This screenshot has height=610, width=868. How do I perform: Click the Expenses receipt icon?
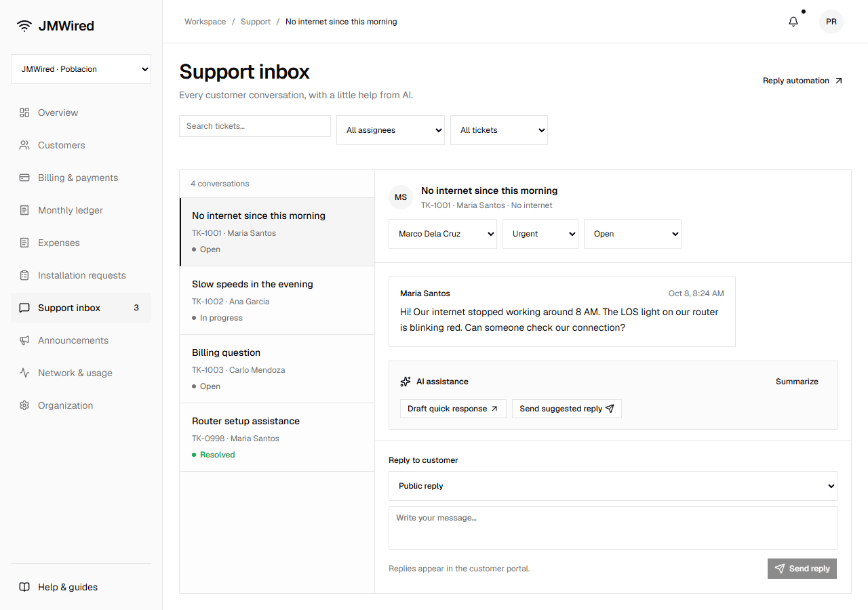(24, 243)
